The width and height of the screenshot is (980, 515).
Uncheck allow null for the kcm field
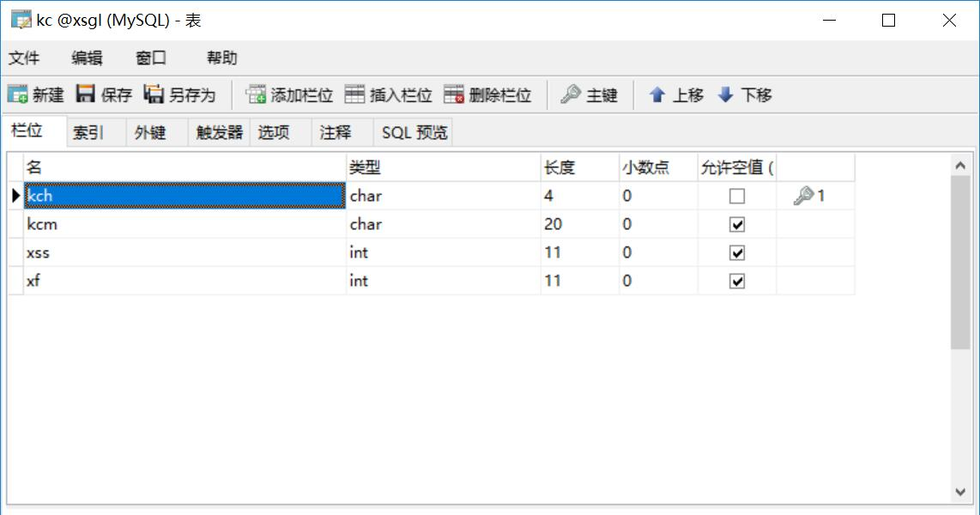pos(737,224)
